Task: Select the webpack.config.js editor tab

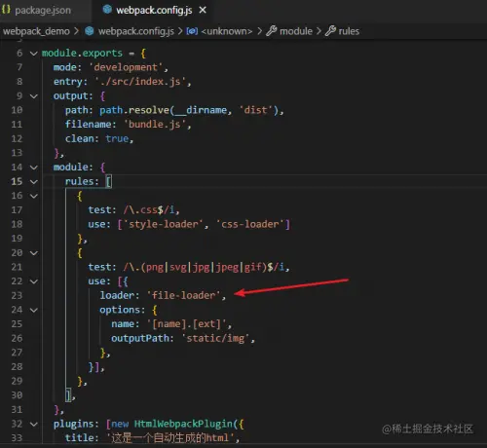Action: pos(154,10)
